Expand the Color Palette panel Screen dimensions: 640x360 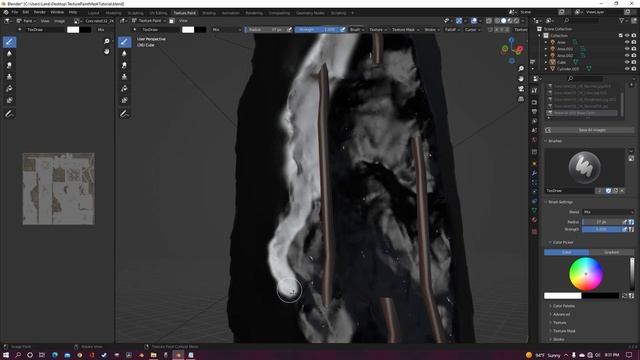click(564, 306)
